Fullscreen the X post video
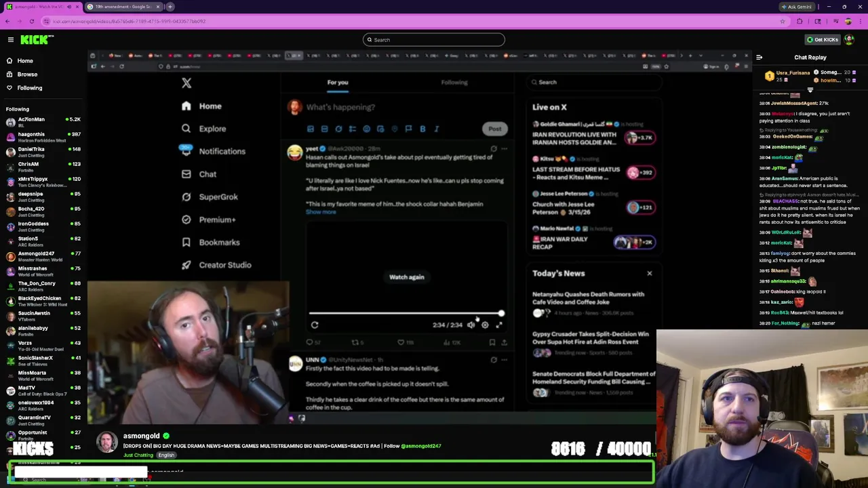The image size is (868, 488). pos(499,325)
